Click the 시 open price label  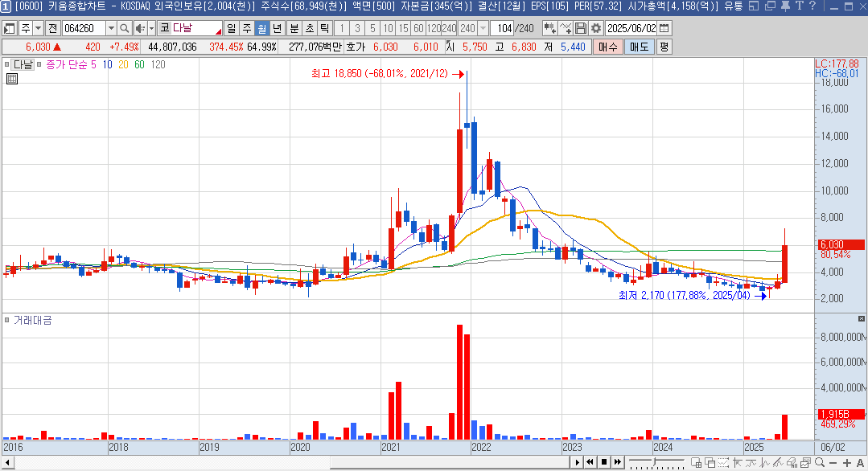(450, 47)
